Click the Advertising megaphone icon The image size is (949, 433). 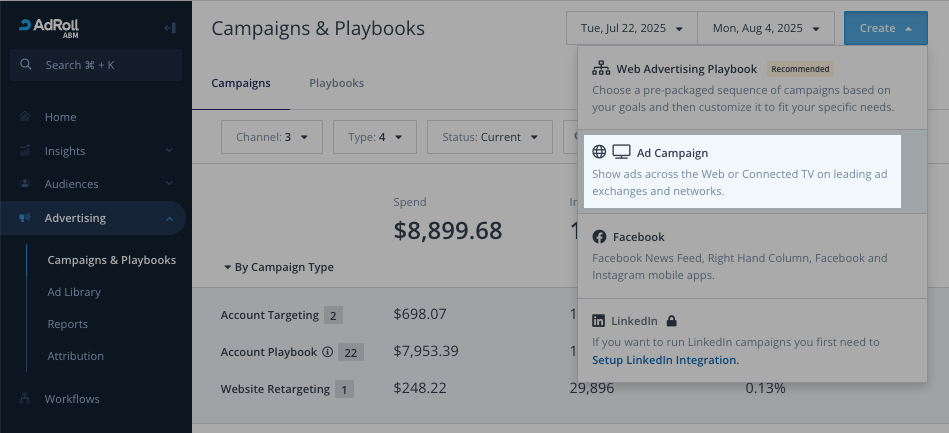pyautogui.click(x=24, y=218)
